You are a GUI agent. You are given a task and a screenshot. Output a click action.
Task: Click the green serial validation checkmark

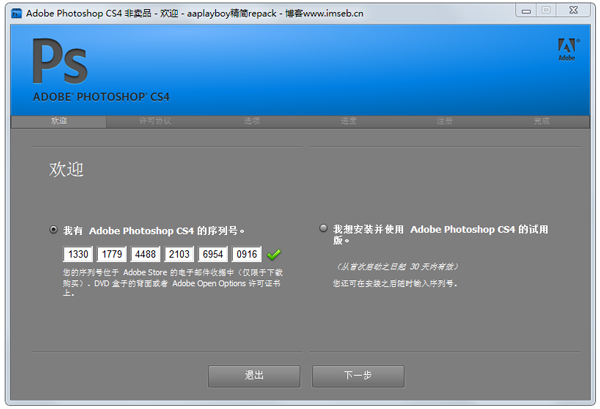(274, 254)
